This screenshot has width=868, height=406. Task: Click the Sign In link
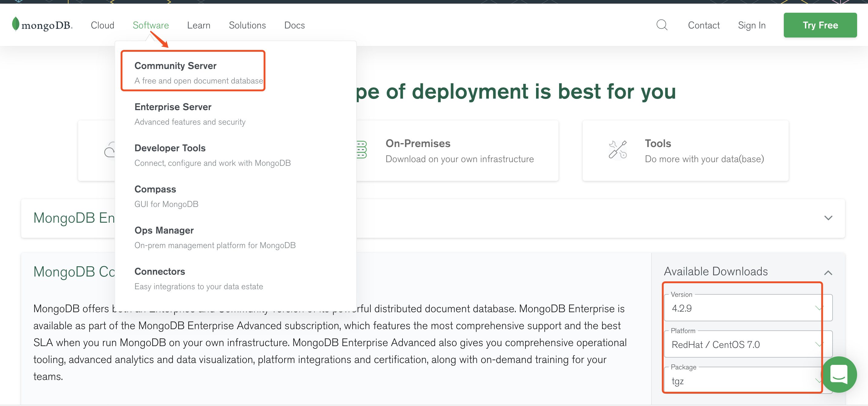click(752, 25)
